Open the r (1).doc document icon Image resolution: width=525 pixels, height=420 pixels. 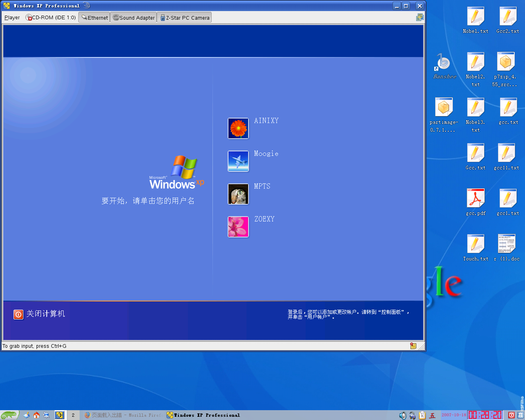click(x=507, y=247)
